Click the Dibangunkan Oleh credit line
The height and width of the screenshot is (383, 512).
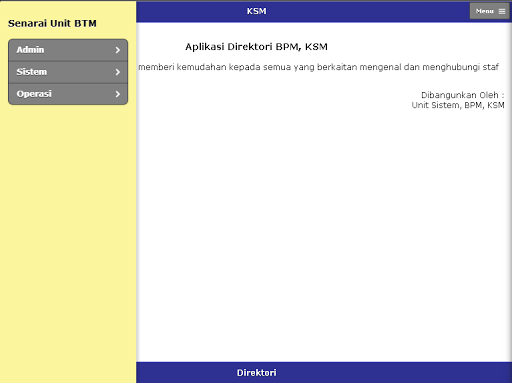pos(463,95)
